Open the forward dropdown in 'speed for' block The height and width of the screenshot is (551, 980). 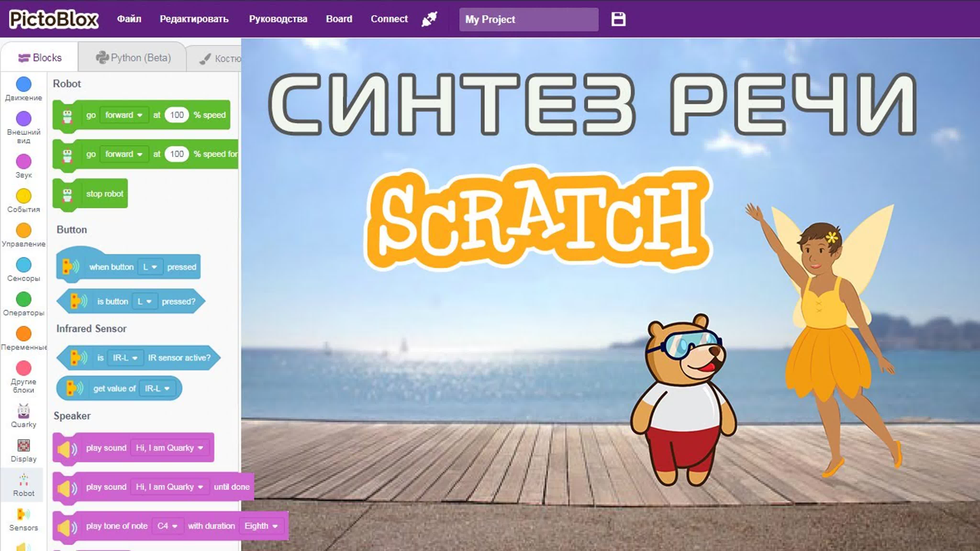click(x=124, y=154)
